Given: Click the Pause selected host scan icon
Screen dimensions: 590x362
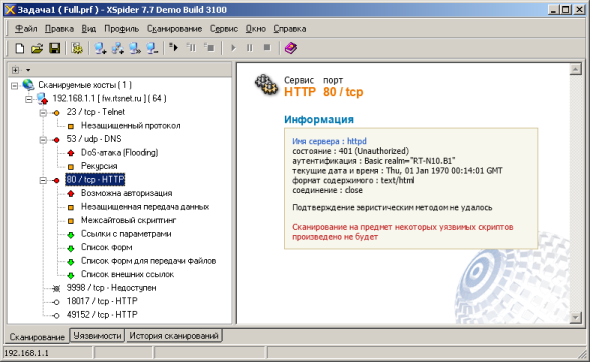Looking at the screenshot, I should (x=192, y=47).
